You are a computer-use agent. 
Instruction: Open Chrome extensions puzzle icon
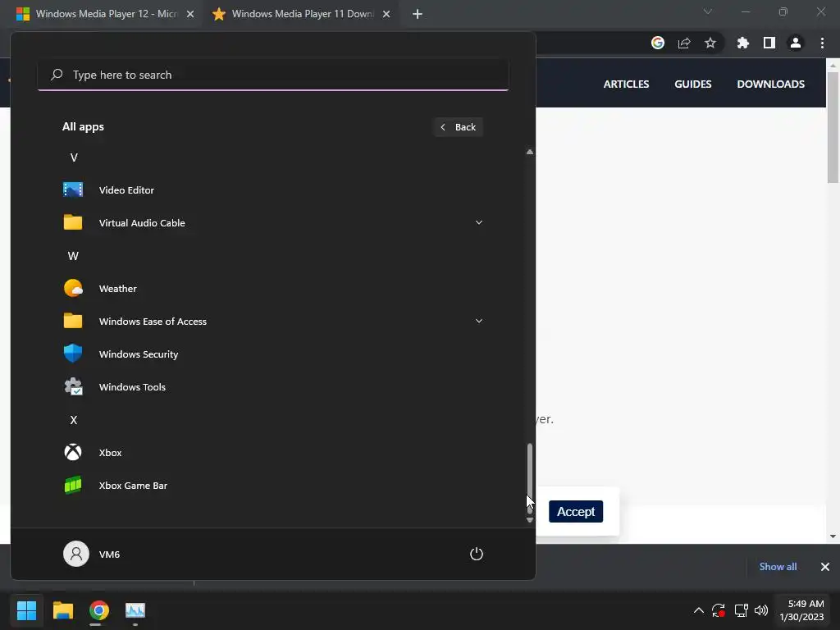click(743, 43)
